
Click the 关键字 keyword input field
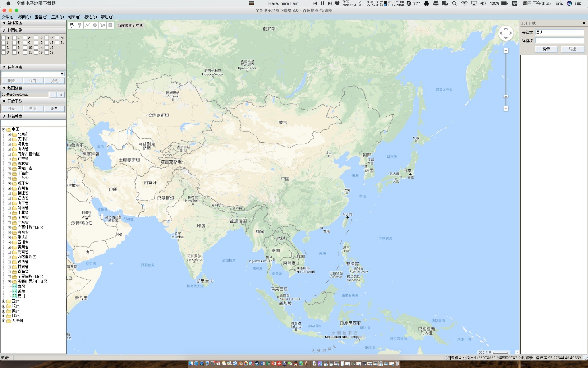tap(559, 32)
